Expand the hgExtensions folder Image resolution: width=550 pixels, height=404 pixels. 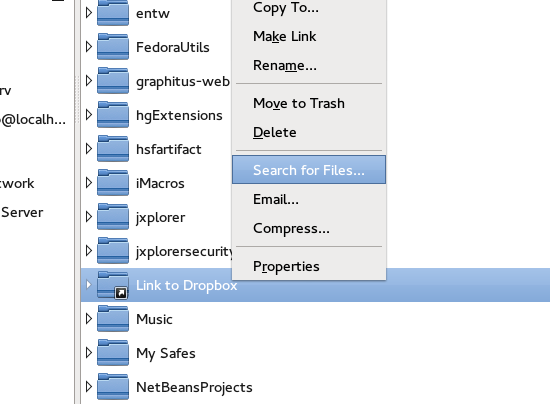click(x=89, y=115)
